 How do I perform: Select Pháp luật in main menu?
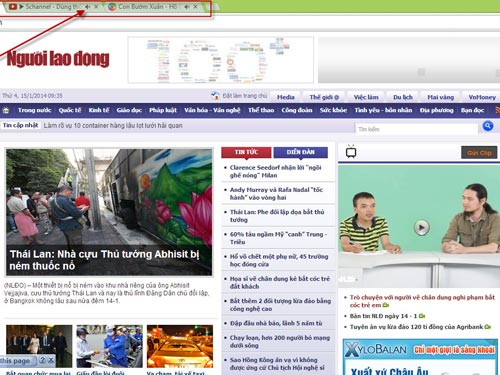coord(163,110)
